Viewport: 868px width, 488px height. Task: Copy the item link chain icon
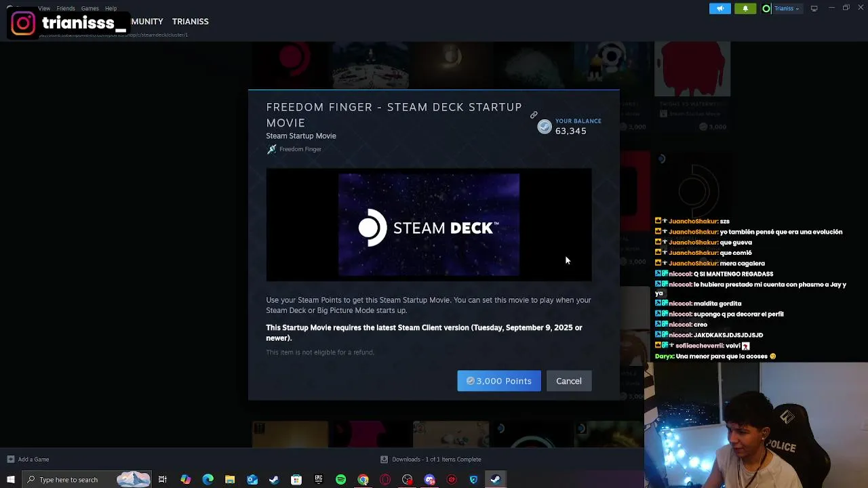click(534, 115)
